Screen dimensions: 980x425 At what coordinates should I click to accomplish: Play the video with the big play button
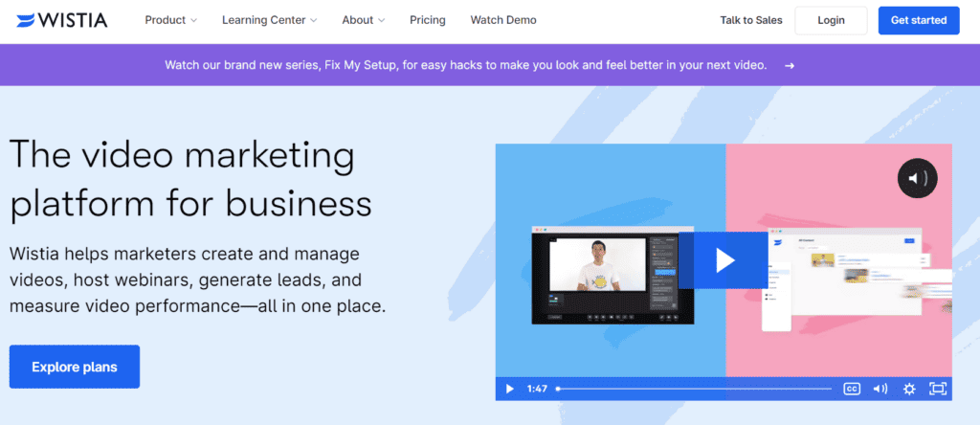[724, 260]
